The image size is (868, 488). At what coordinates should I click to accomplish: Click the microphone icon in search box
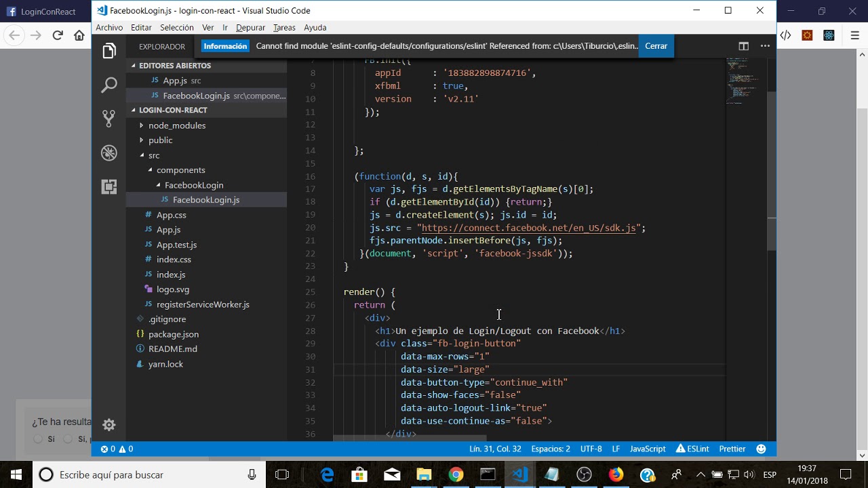coord(252,475)
